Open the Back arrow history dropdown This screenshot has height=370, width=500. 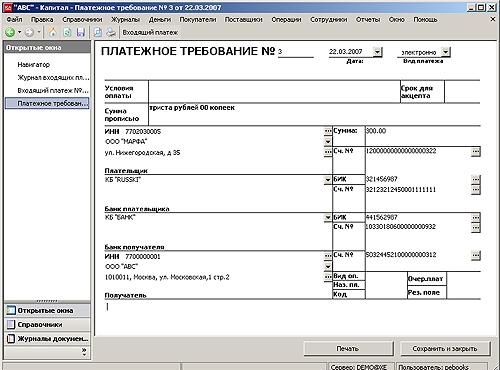[19, 32]
